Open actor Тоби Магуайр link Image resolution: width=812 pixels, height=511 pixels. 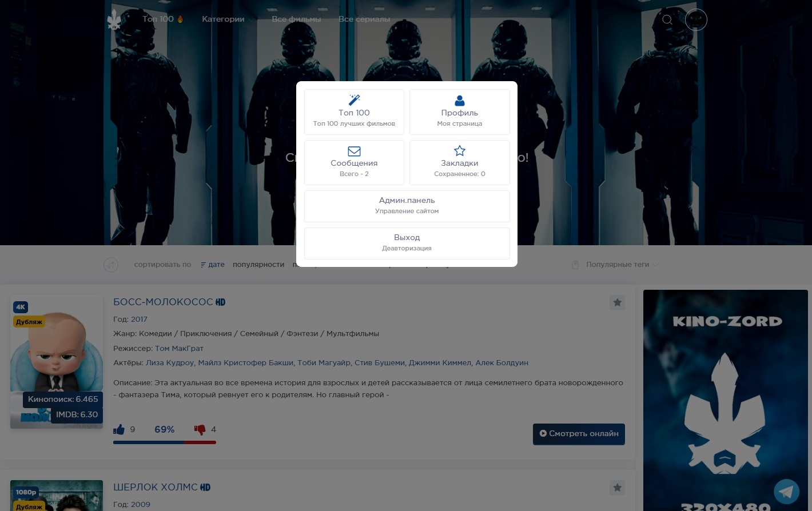[324, 362]
